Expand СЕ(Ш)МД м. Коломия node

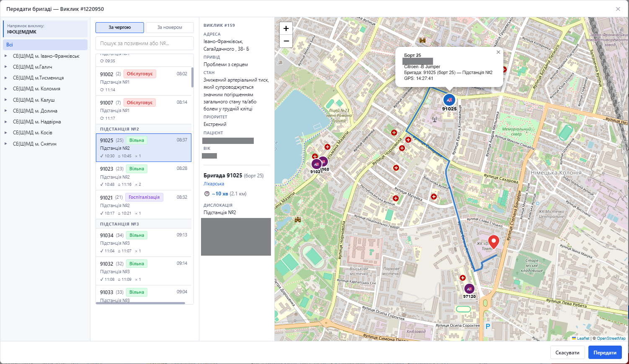6,89
